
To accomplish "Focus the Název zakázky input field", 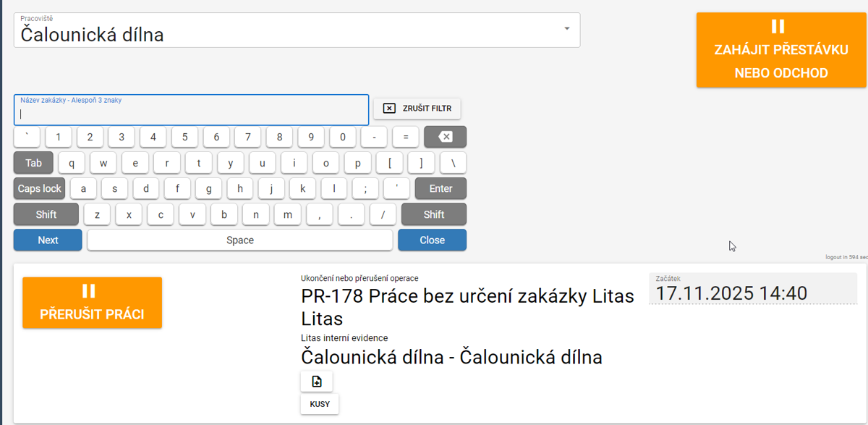I will tap(191, 113).
